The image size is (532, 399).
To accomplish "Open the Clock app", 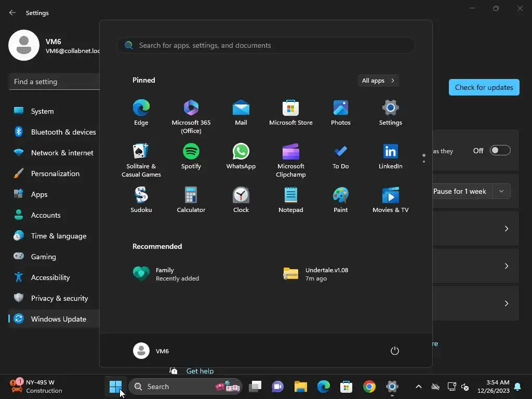I will click(x=241, y=200).
